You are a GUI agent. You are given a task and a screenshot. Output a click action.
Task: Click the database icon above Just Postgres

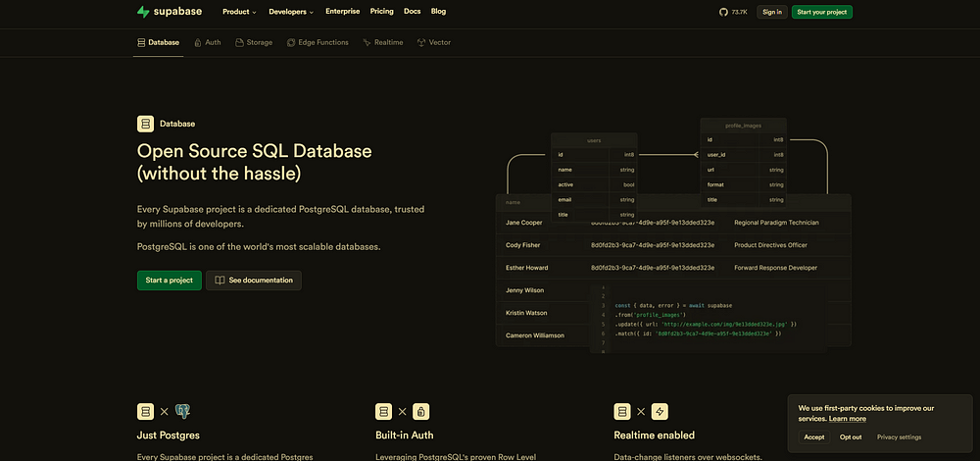(145, 411)
